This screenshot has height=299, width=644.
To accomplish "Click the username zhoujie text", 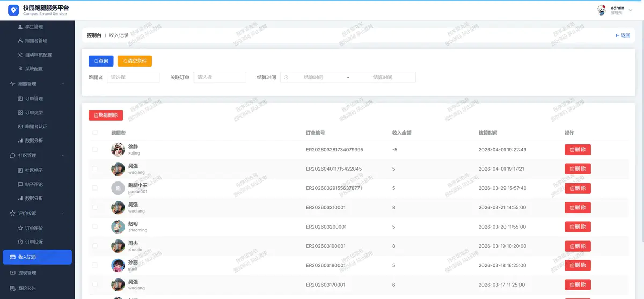I will (135, 250).
